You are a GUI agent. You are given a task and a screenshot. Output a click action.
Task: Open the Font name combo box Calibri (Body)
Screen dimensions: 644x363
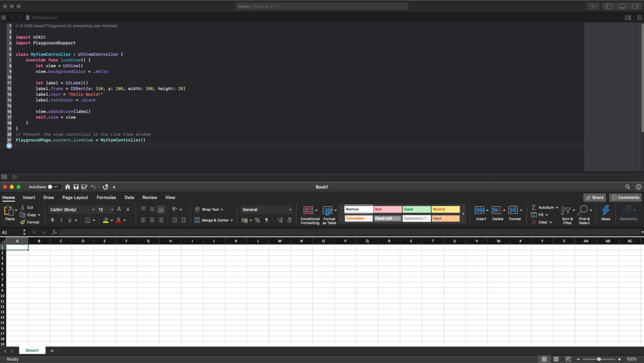tap(72, 210)
